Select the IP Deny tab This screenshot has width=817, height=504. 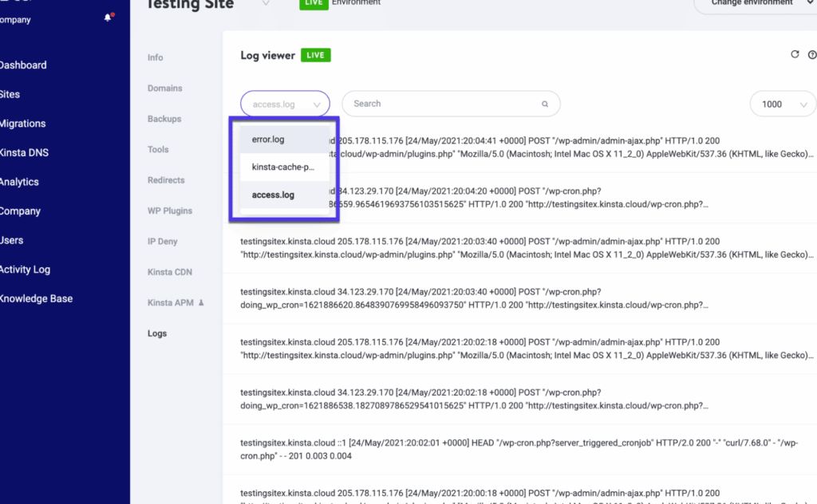[163, 242]
